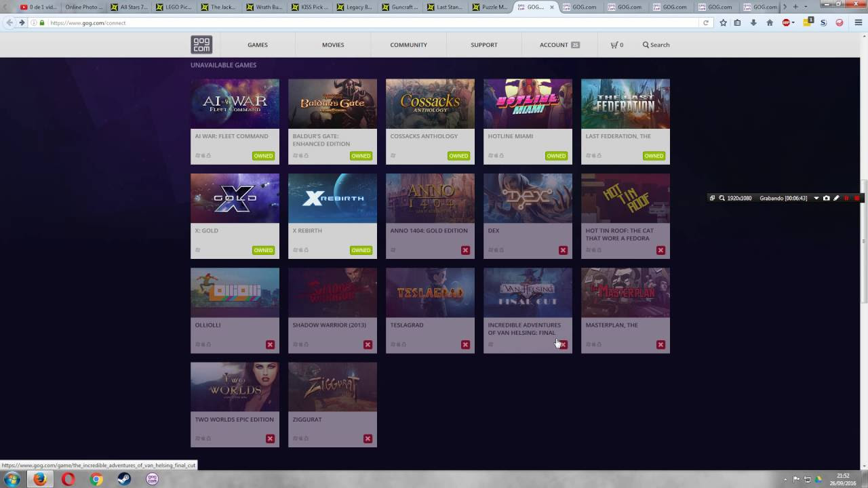
Task: Open the shopping cart
Action: coord(616,45)
